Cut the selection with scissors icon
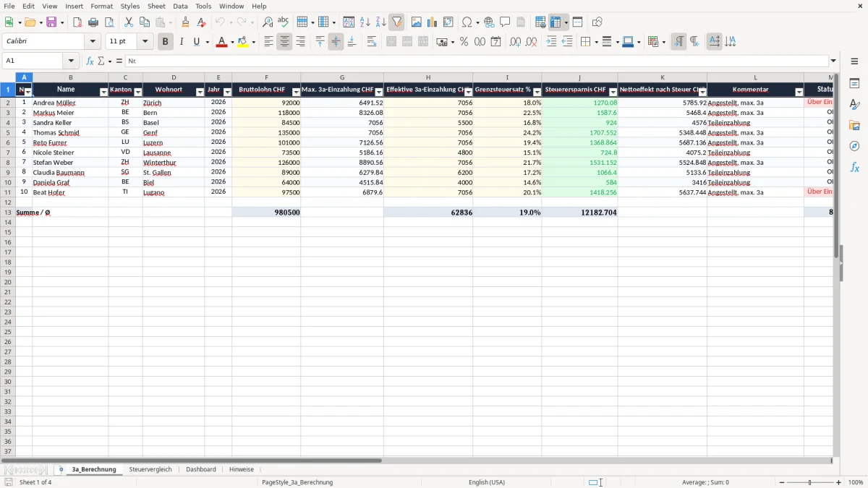 click(129, 22)
